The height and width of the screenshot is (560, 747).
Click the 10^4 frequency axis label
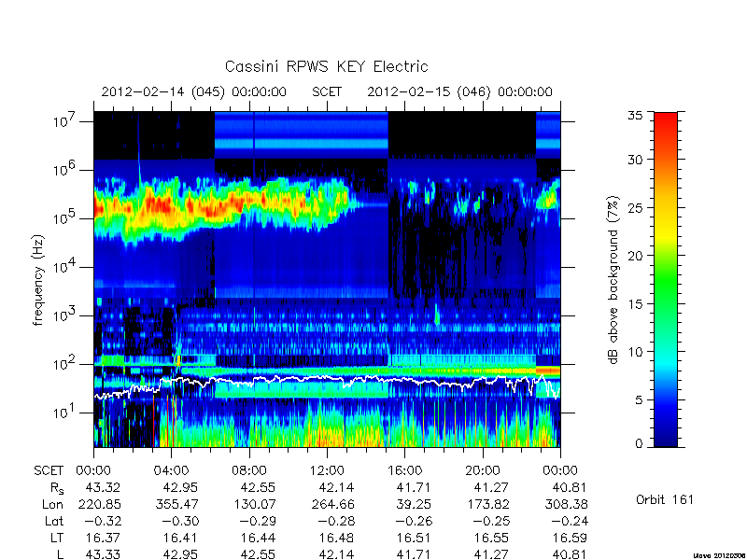pos(63,266)
